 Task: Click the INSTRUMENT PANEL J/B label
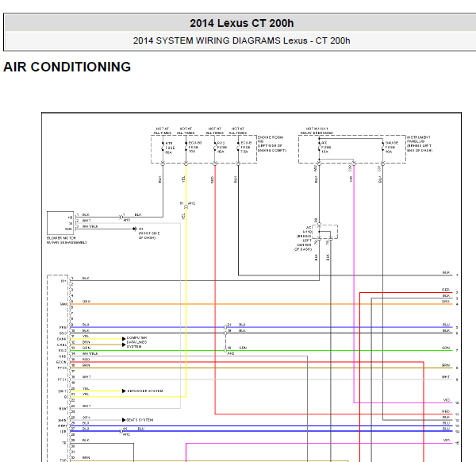tap(420, 144)
